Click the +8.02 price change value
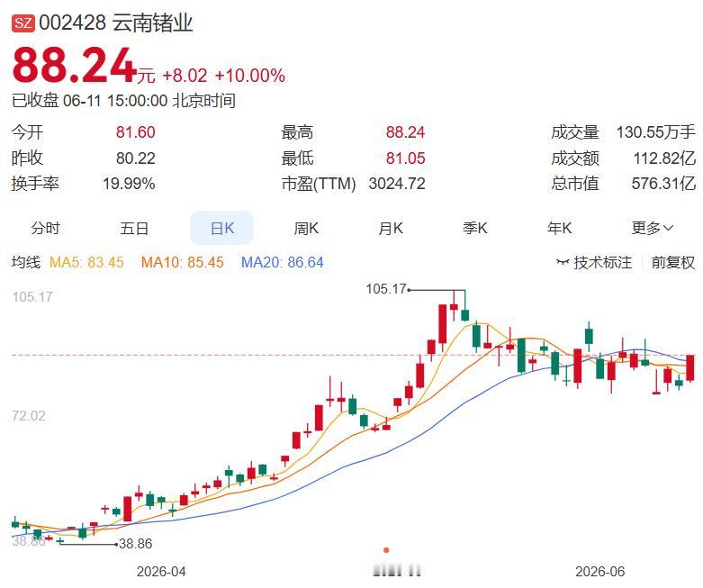 coord(185,76)
